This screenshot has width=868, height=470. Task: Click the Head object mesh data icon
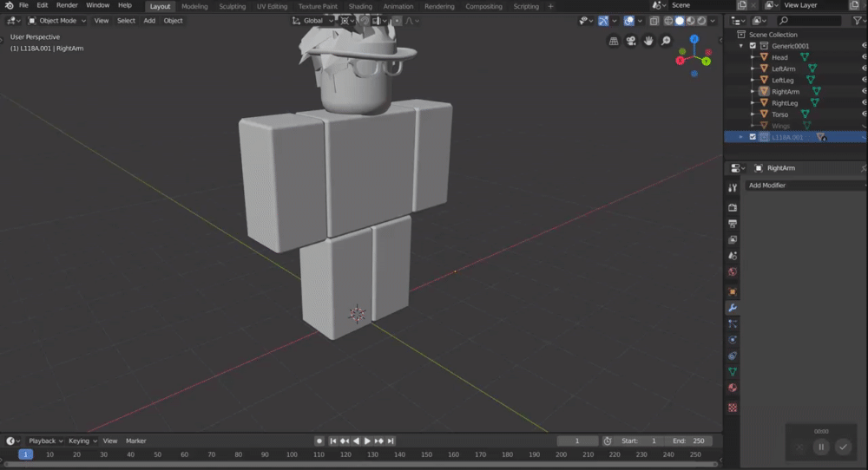[805, 57]
